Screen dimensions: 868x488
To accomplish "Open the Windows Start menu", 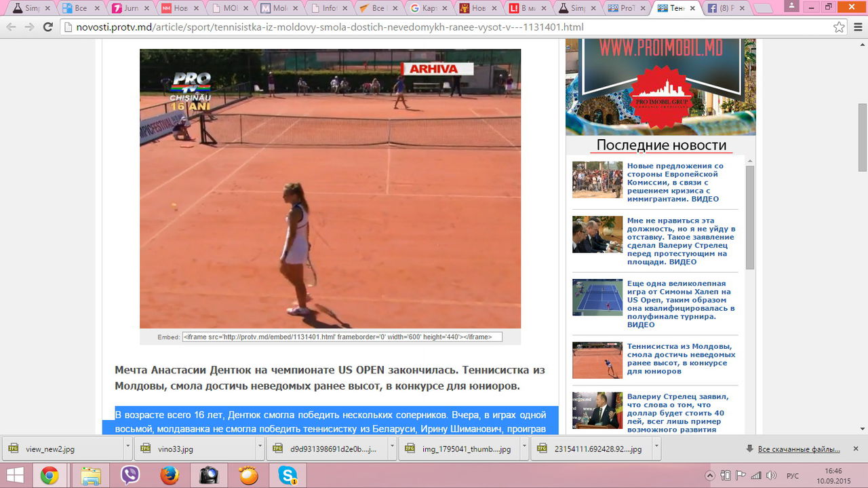I will 15,476.
